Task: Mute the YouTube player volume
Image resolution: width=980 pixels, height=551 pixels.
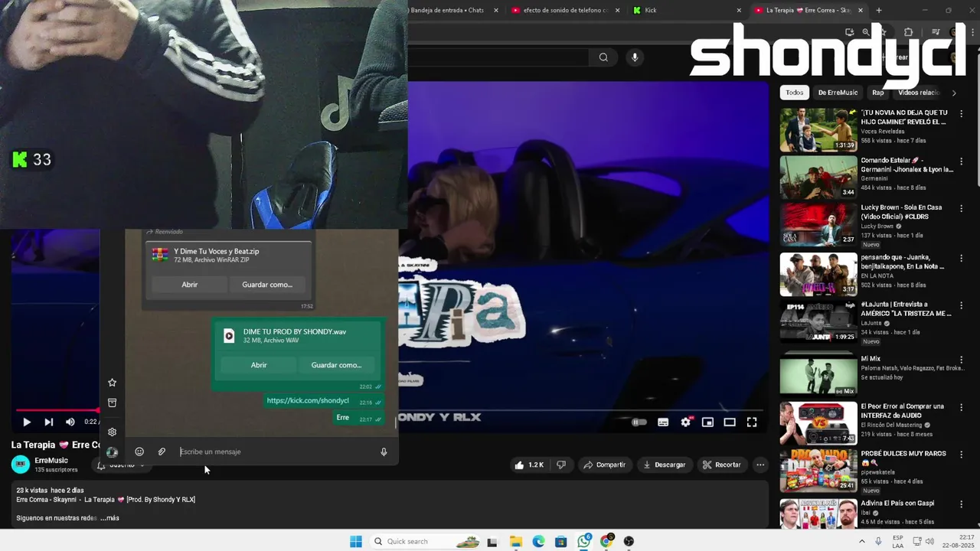Action: (x=70, y=422)
